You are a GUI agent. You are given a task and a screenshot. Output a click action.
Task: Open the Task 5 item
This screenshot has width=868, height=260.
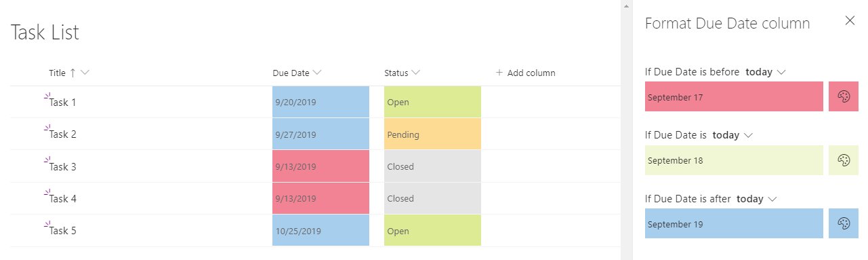(62, 231)
